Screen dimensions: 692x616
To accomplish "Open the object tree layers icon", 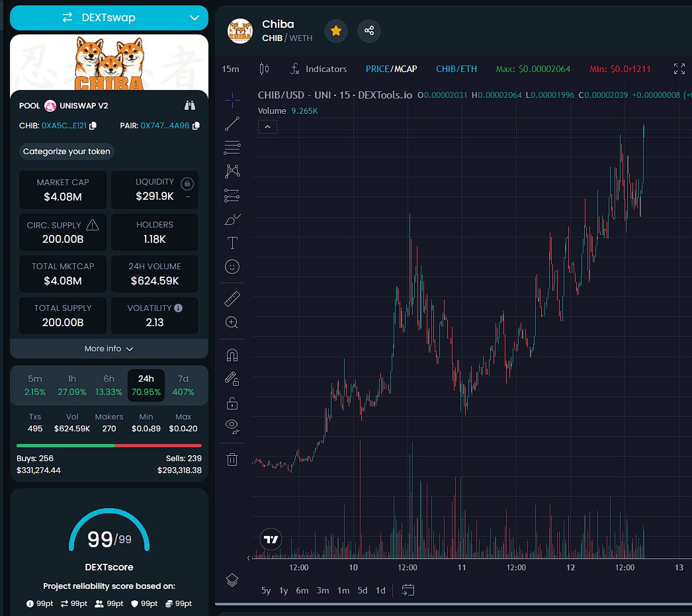I will (232, 580).
